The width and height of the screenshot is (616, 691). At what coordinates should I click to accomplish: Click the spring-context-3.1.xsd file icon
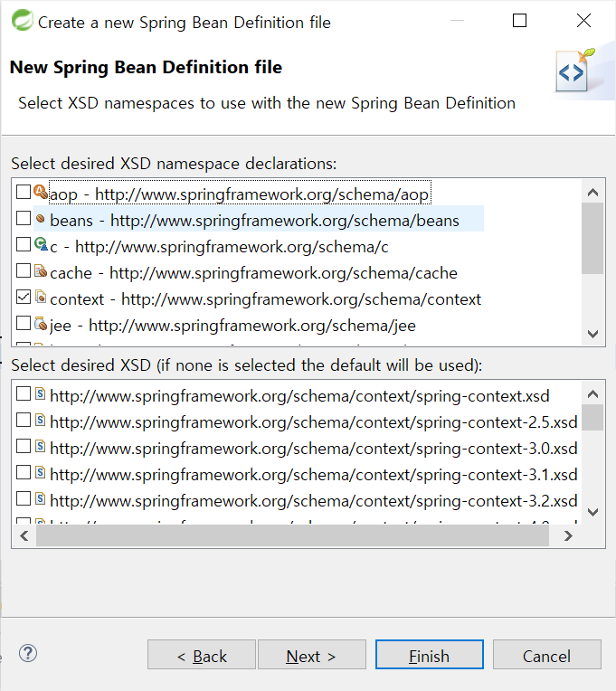pyautogui.click(x=41, y=472)
